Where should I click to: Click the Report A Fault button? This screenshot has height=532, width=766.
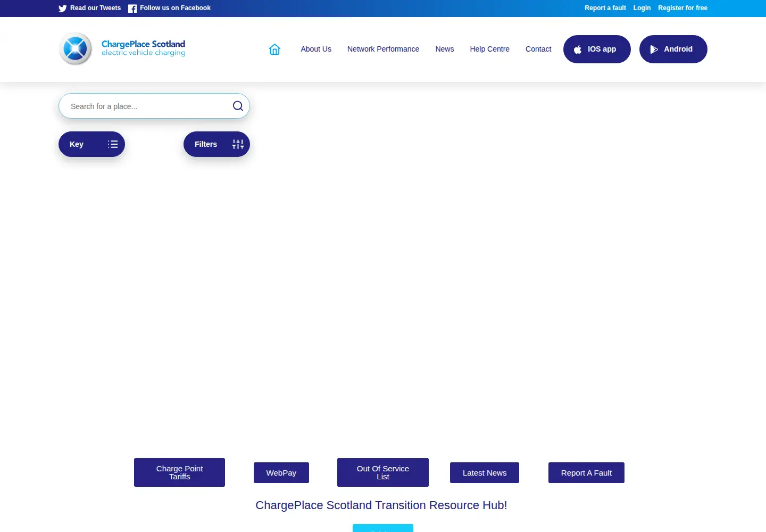coord(586,472)
